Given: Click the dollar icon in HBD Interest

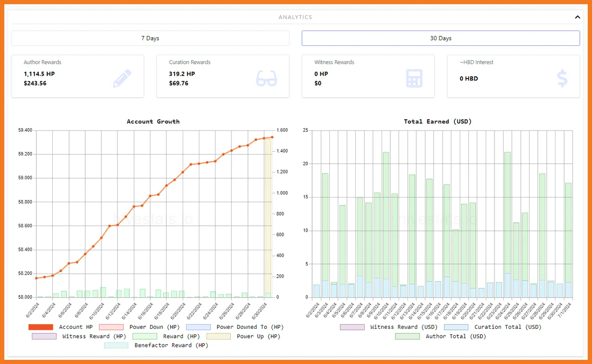Looking at the screenshot, I should pos(562,79).
